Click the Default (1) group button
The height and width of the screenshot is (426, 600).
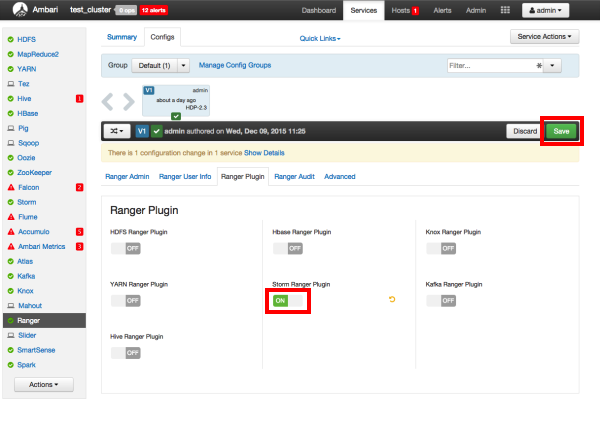(154, 65)
